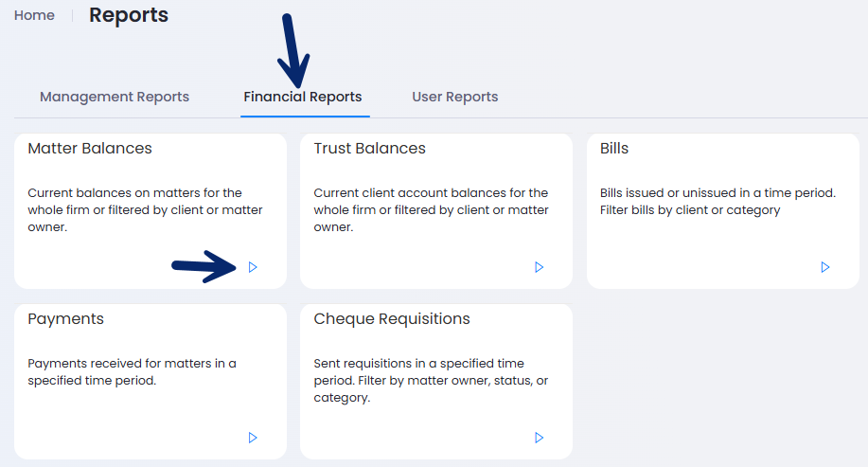Open the Trust Balances card title
The width and height of the screenshot is (868, 467).
[370, 149]
